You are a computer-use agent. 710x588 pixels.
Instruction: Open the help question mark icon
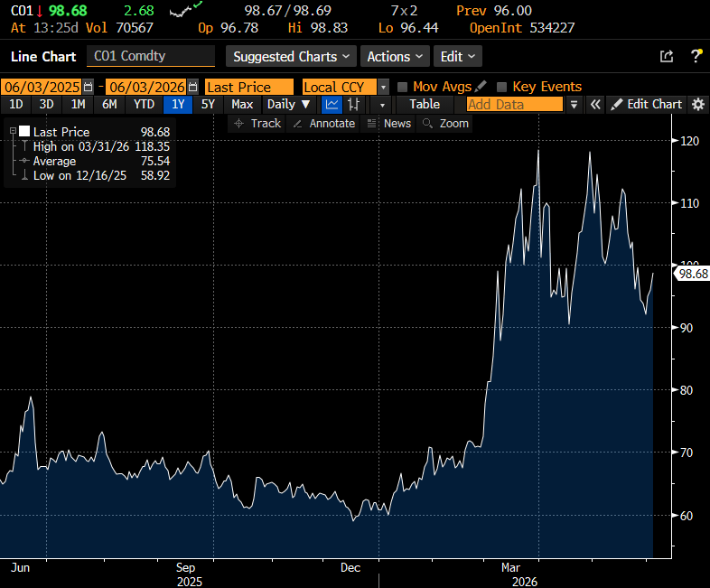(696, 56)
